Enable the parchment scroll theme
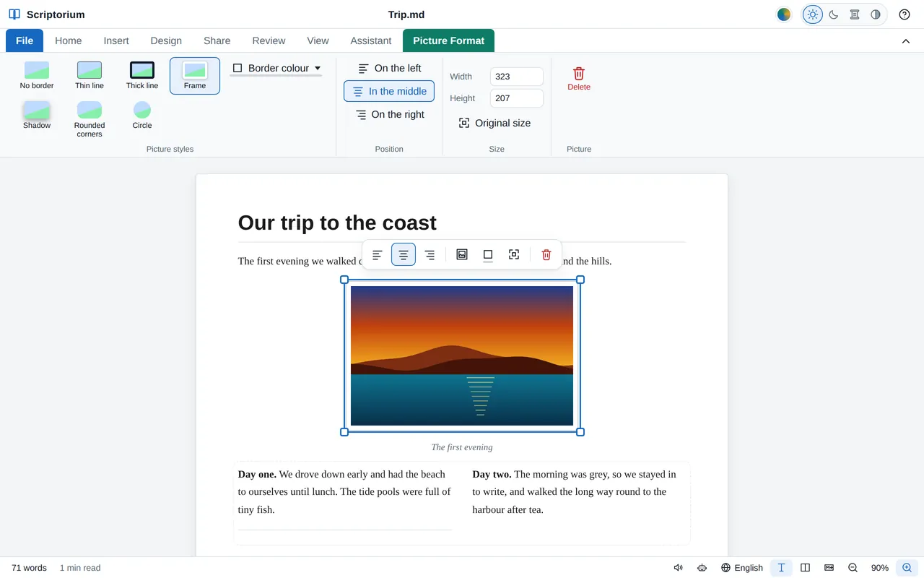Viewport: 924px width, 578px height. click(855, 14)
